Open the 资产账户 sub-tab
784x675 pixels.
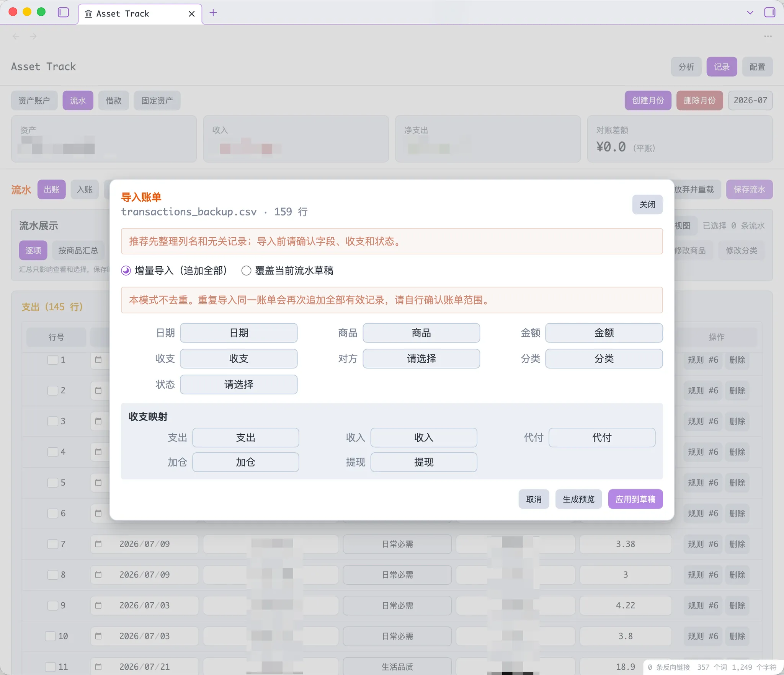point(34,101)
